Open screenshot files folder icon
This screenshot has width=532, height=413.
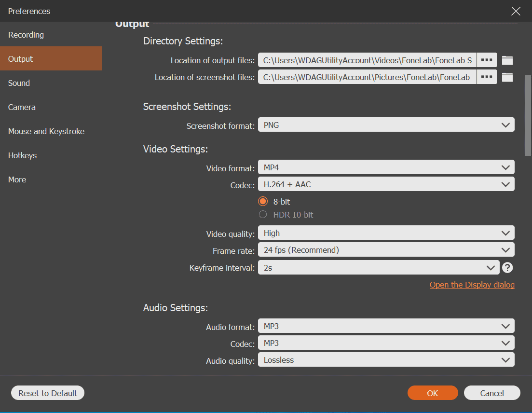[507, 77]
